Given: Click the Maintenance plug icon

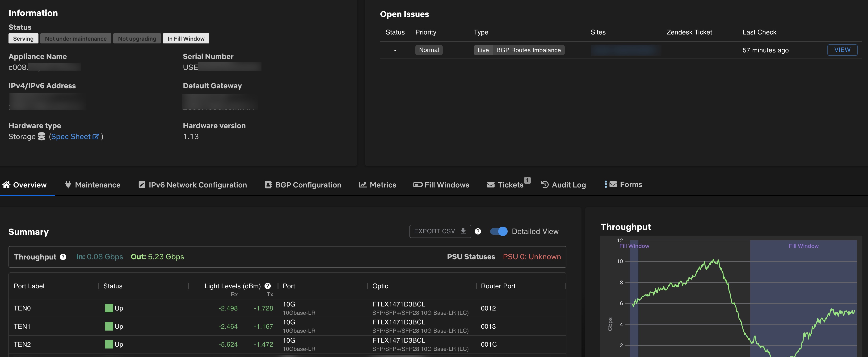Looking at the screenshot, I should pos(68,184).
